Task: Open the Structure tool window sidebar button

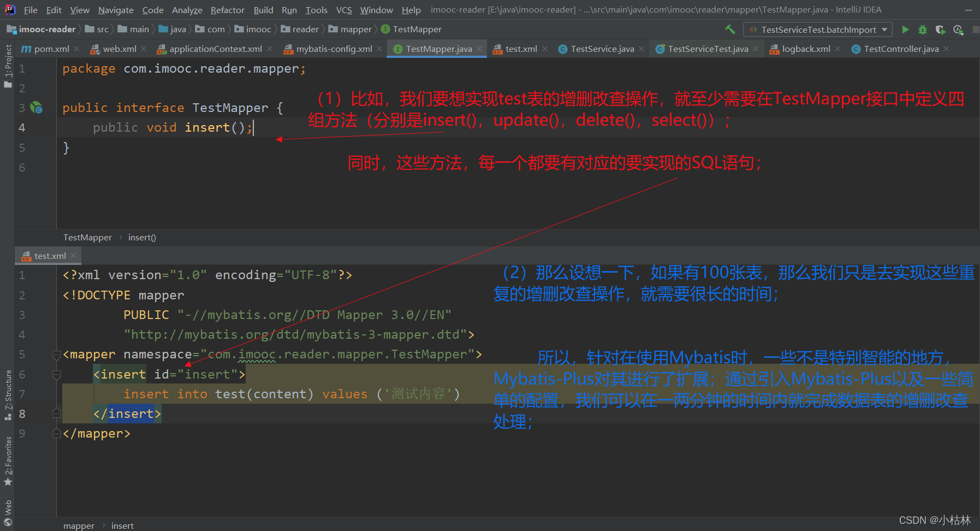Action: pyautogui.click(x=8, y=394)
